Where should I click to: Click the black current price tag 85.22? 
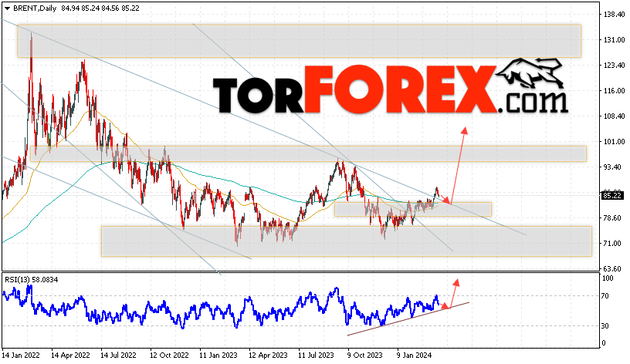point(613,196)
